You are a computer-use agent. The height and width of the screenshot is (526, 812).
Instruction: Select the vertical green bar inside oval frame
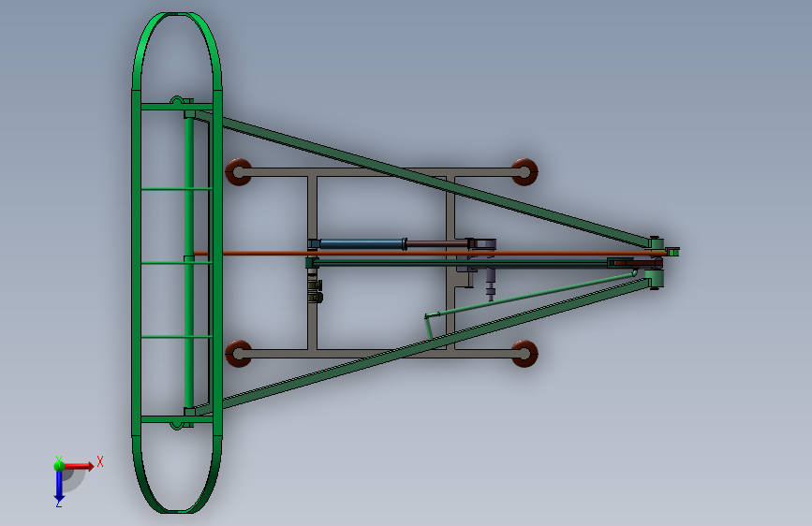(x=189, y=263)
